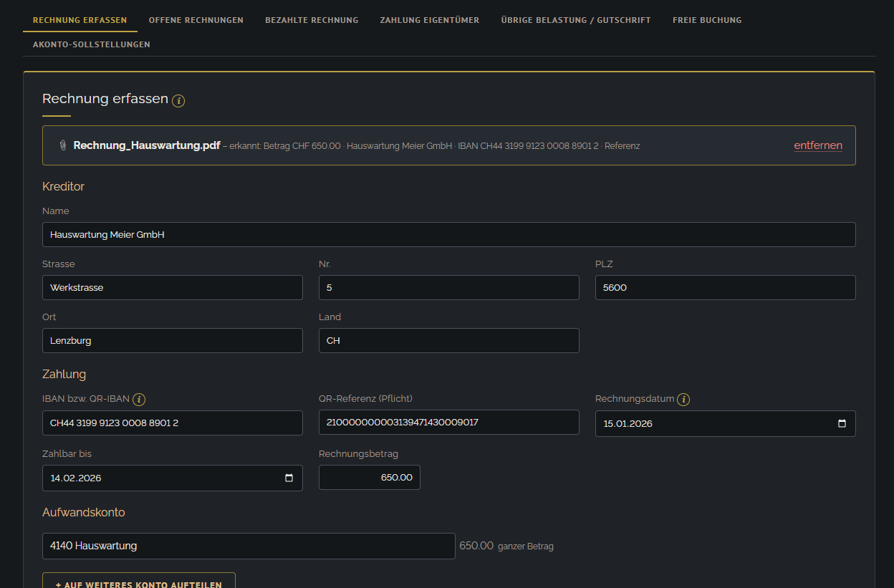The width and height of the screenshot is (894, 588).
Task: Select the Übrige Belastung / Gutschrift tab
Action: (576, 20)
